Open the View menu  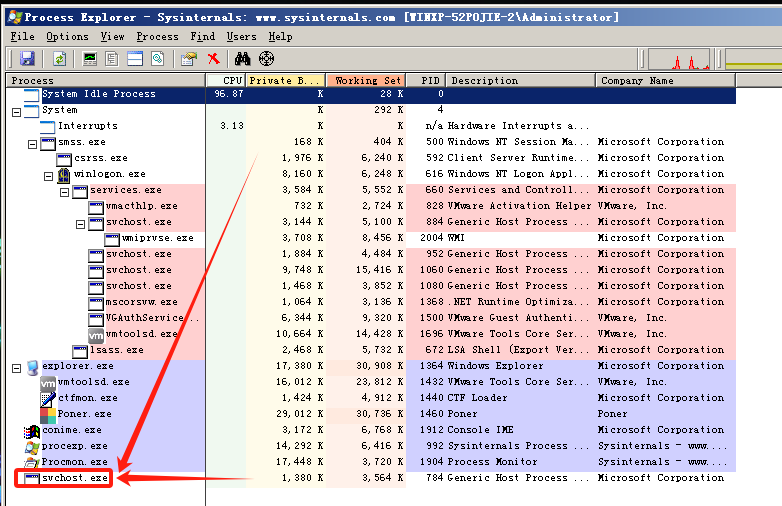[x=113, y=37]
